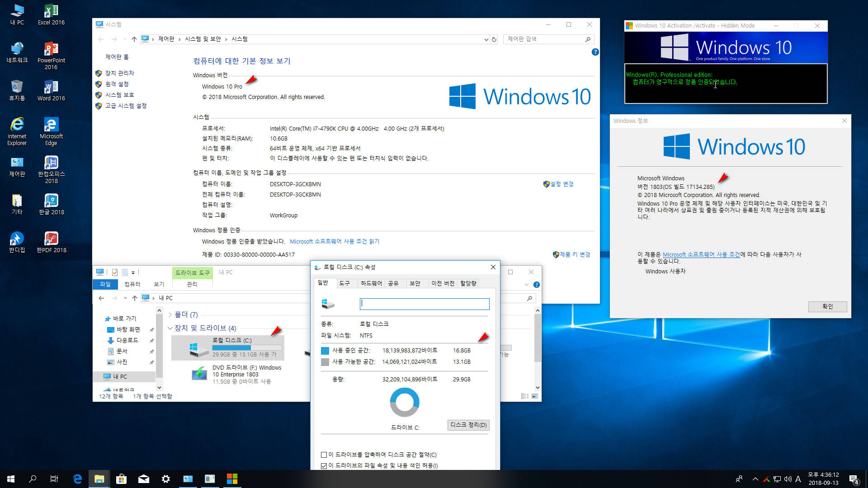Image resolution: width=868 pixels, height=488 pixels.
Task: Open the PowerPoint 2016 desktop icon
Action: [51, 55]
